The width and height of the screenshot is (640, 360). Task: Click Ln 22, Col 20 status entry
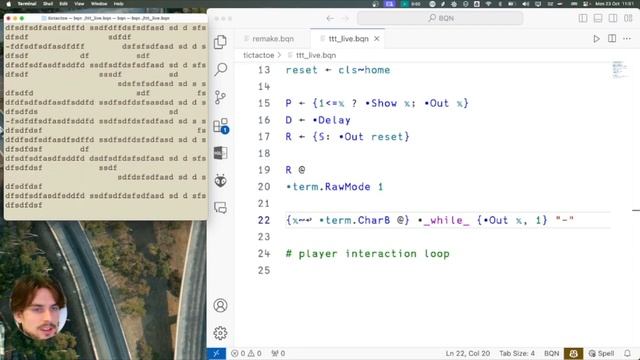(467, 353)
